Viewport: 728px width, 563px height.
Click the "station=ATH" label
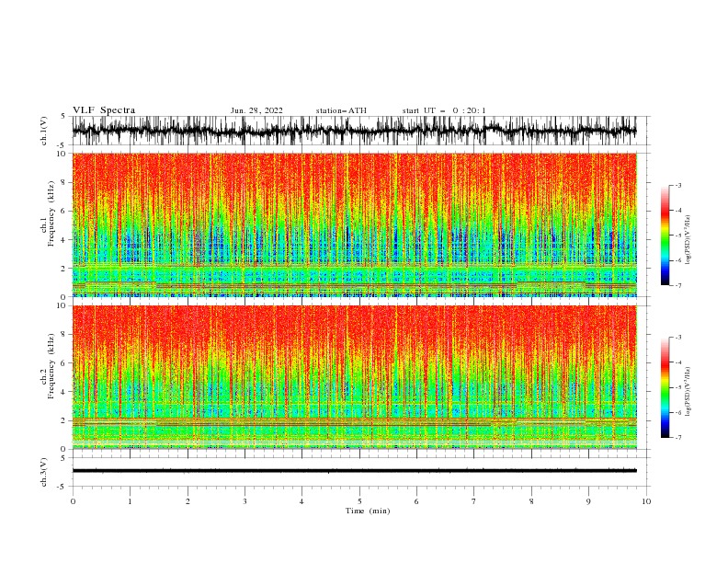coord(341,110)
